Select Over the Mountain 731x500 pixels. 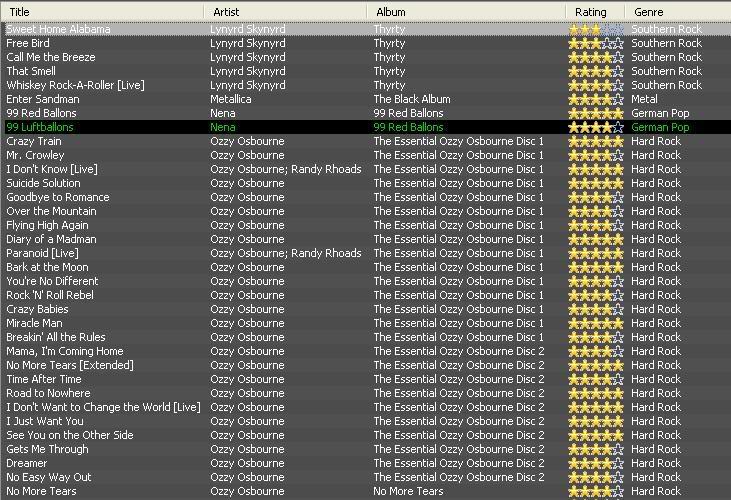point(51,211)
